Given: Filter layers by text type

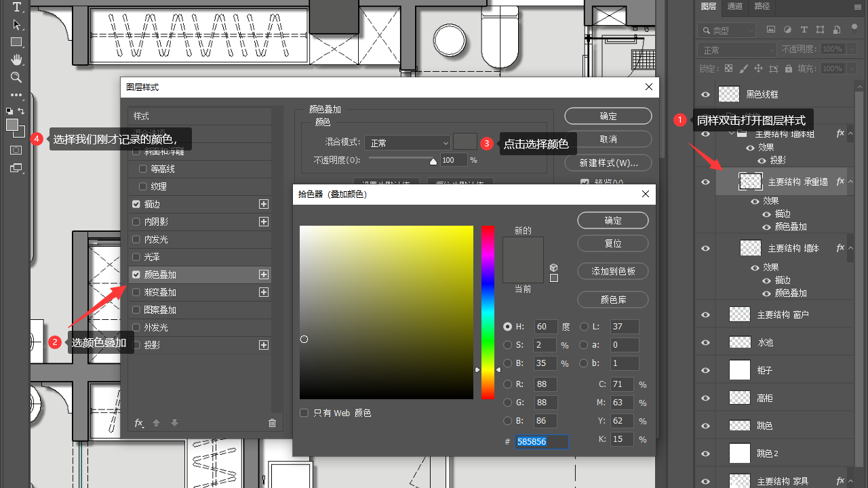Looking at the screenshot, I should pyautogui.click(x=804, y=30).
